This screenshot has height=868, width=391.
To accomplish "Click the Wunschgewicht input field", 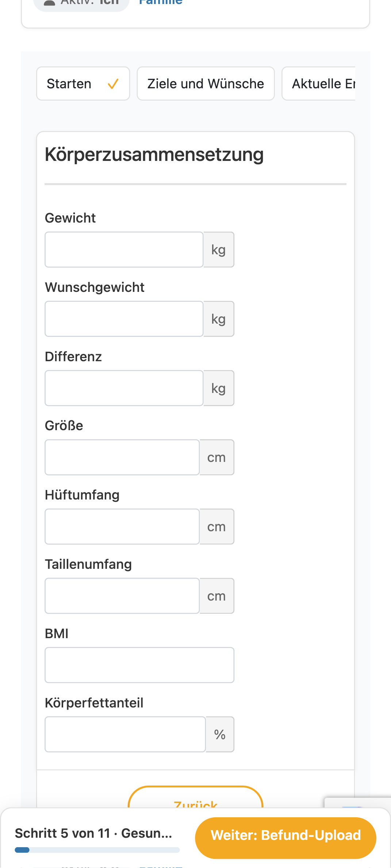I will coord(124,319).
